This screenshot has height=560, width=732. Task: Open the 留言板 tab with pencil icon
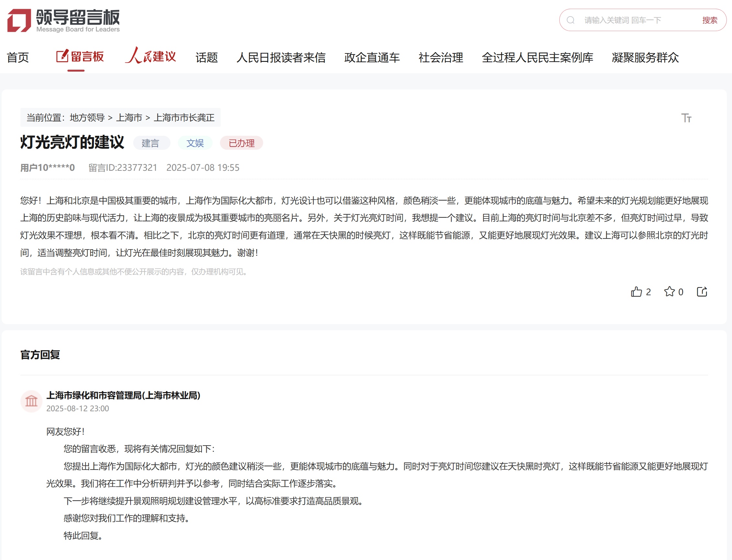80,57
